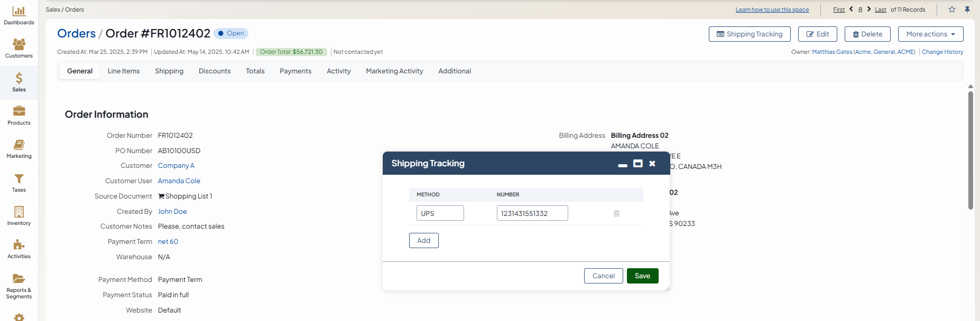980x321 pixels.
Task: Open Dashboards in the sidebar
Action: click(x=19, y=15)
